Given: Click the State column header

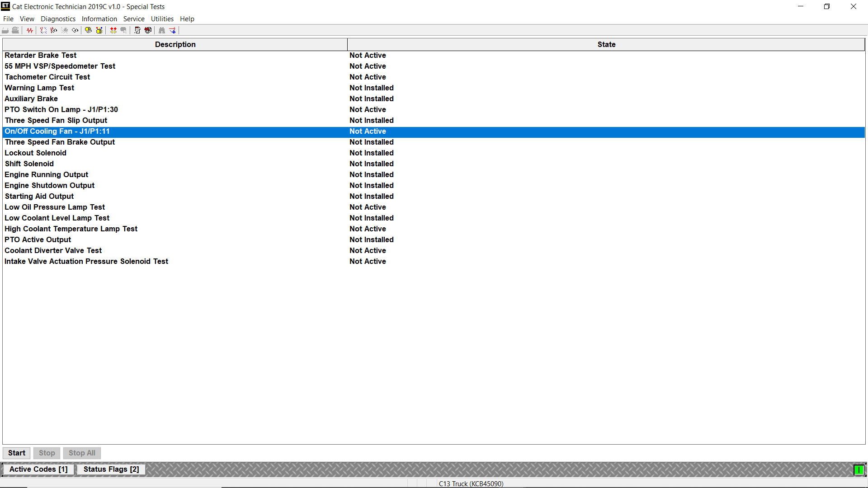Looking at the screenshot, I should click(606, 44).
